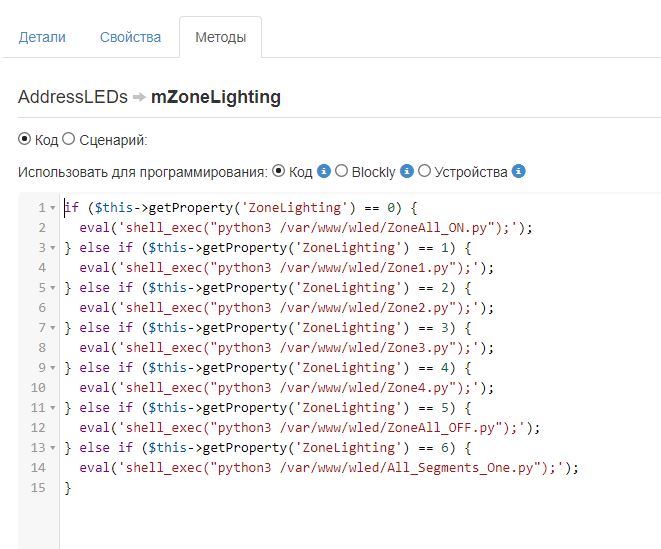Select the Методы tab
This screenshot has height=549, width=661.
(220, 37)
